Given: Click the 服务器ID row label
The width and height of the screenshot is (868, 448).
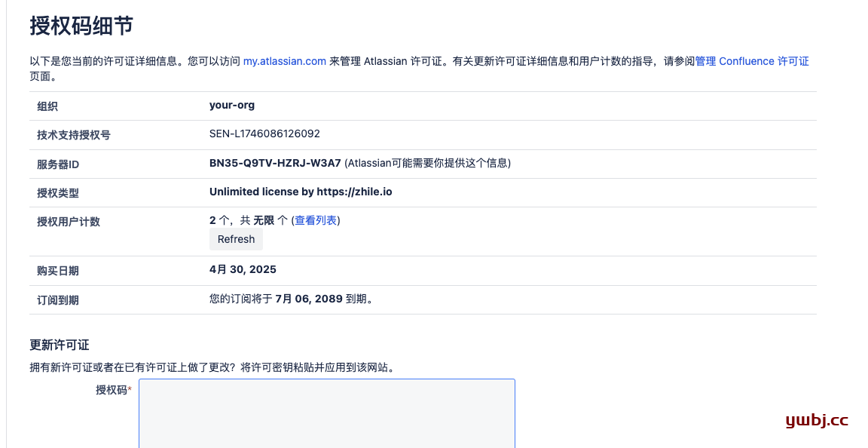Looking at the screenshot, I should [58, 164].
